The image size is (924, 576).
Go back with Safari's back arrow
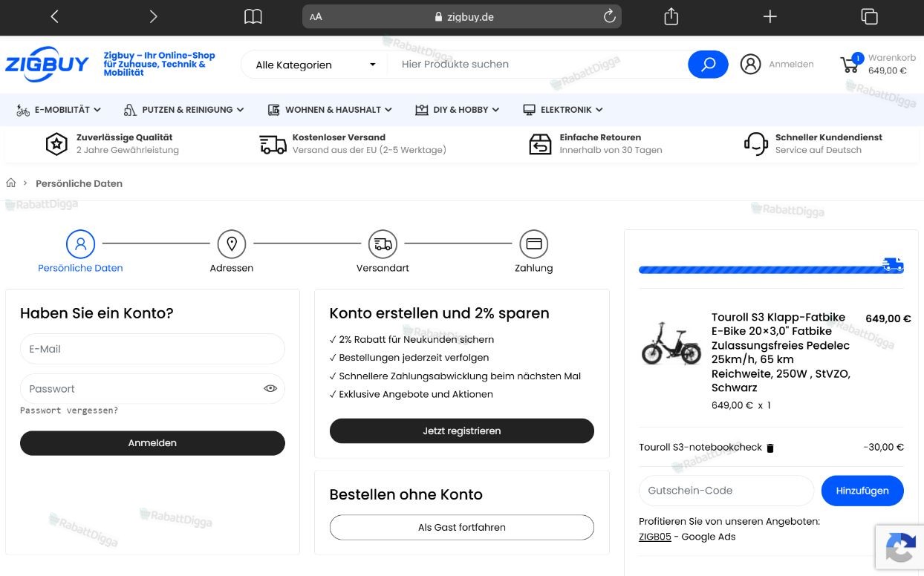pyautogui.click(x=54, y=16)
